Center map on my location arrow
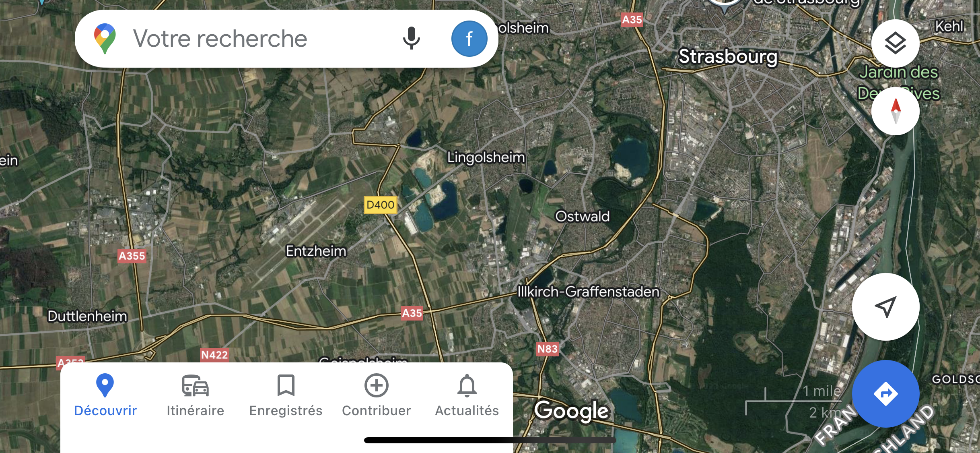 tap(885, 306)
